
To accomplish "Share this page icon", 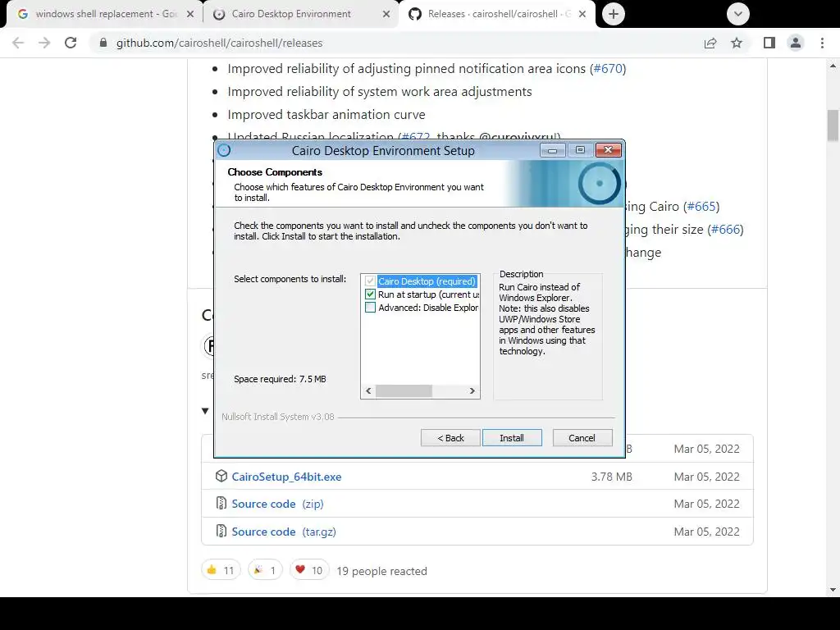I will (x=710, y=43).
